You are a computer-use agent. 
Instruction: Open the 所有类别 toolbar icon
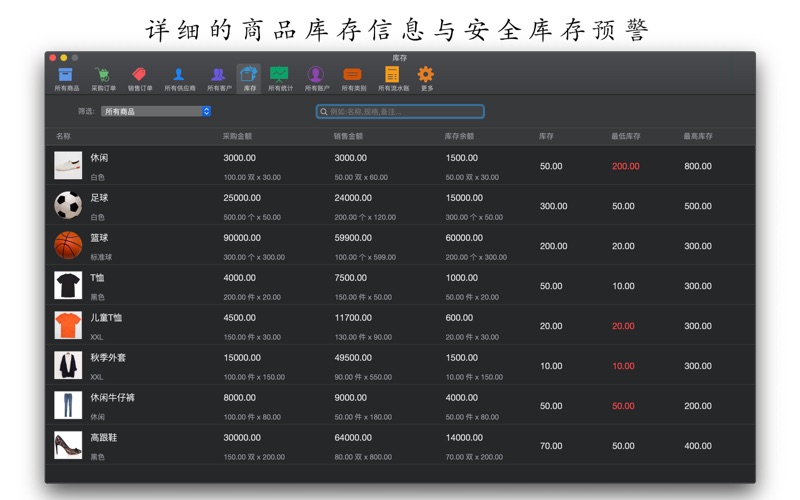[352, 77]
